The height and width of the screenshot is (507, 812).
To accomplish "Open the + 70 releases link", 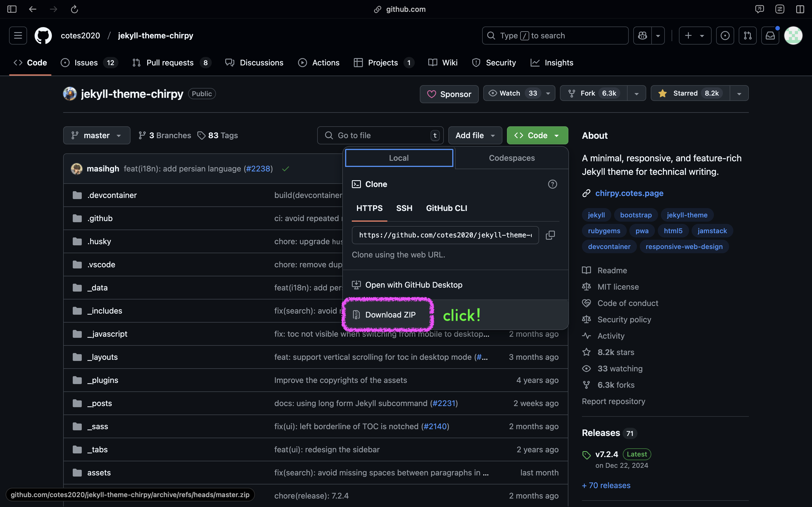I will point(606,485).
